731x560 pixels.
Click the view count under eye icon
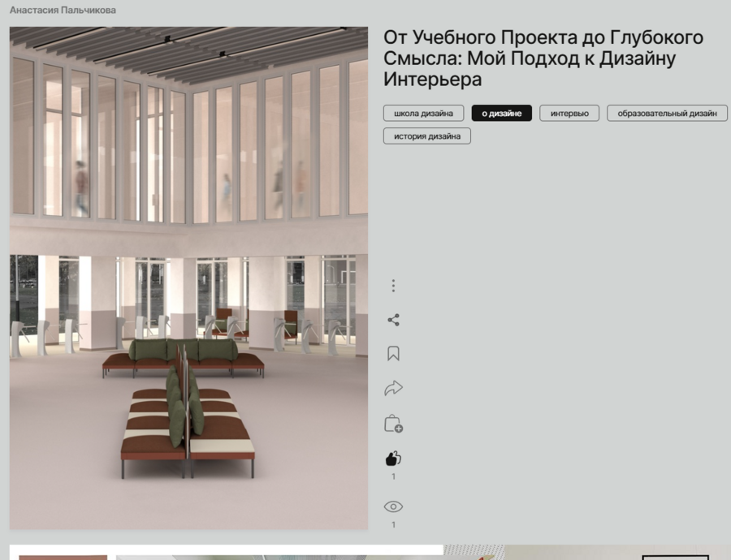(x=393, y=525)
